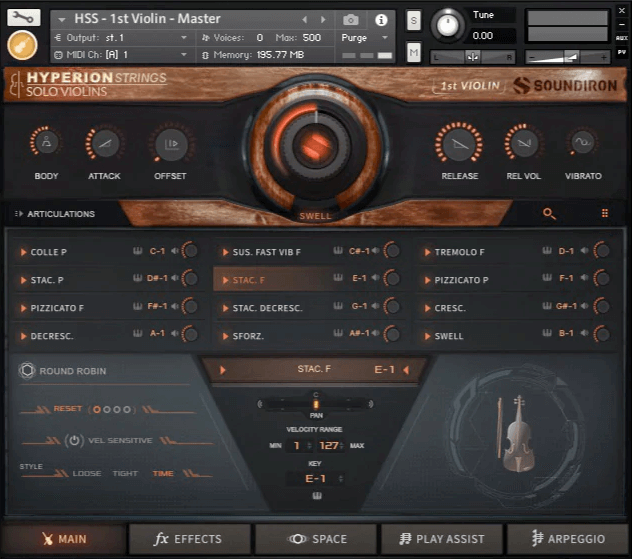Reset the round robin sequence
This screenshot has width=632, height=559.
coord(67,409)
